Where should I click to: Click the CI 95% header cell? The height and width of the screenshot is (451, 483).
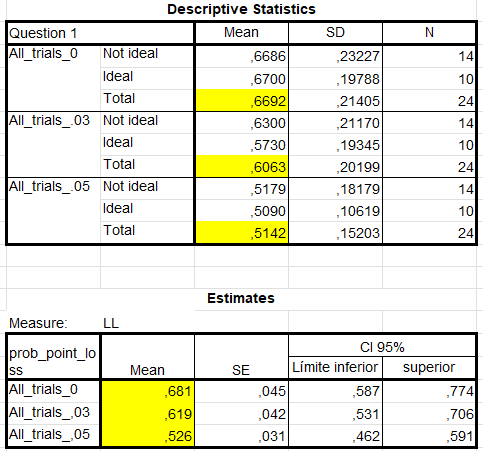coord(382,347)
